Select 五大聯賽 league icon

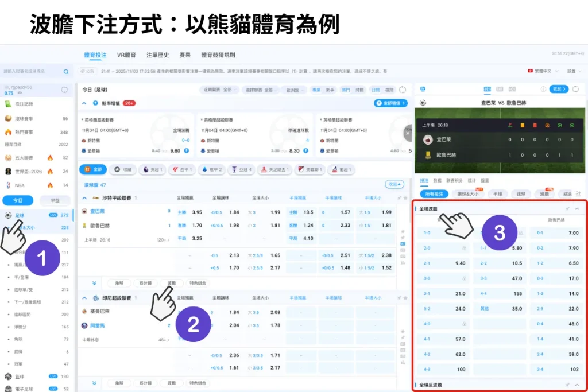(8, 158)
